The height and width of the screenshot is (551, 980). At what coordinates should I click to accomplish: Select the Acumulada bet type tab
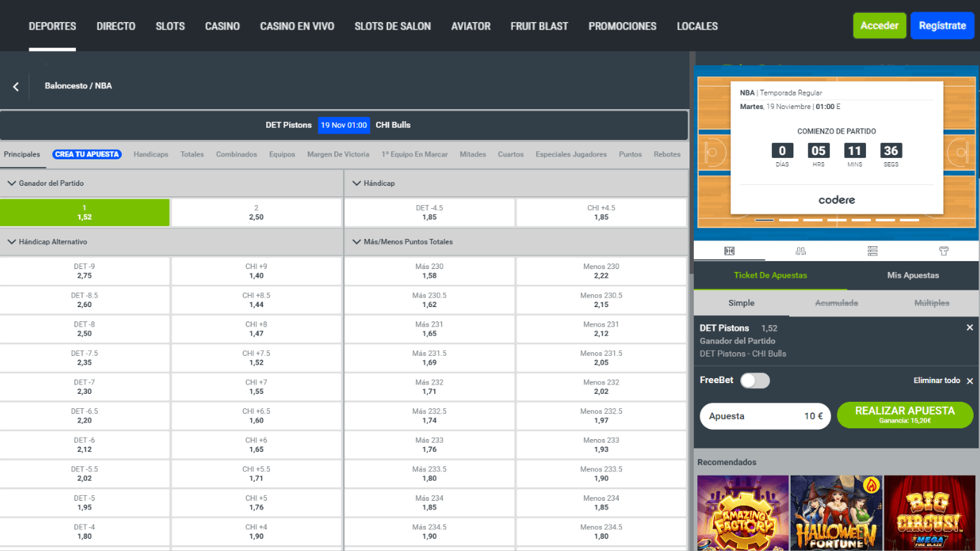(837, 303)
